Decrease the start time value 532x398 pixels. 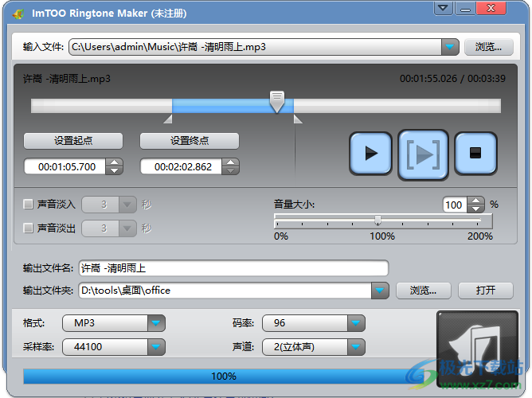coord(115,170)
